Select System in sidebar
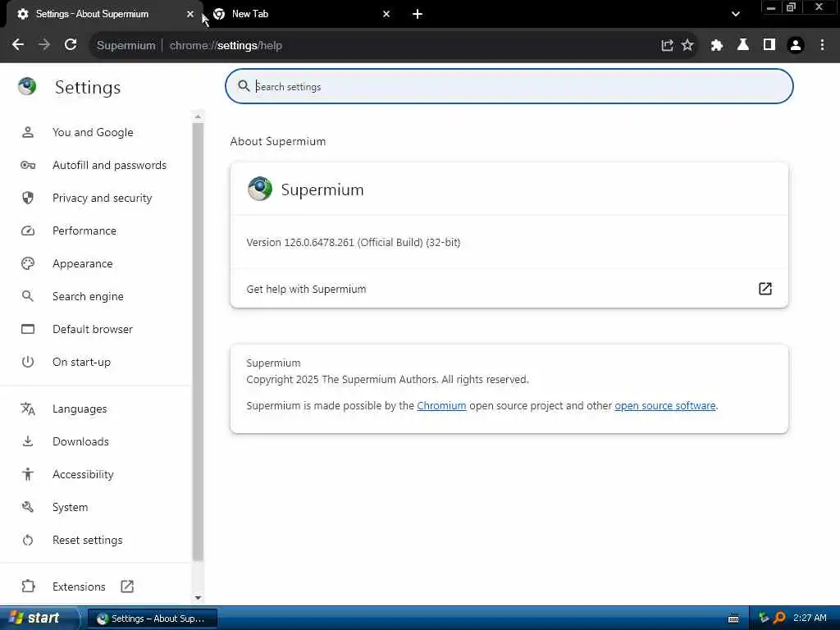This screenshot has height=630, width=840. click(x=70, y=507)
